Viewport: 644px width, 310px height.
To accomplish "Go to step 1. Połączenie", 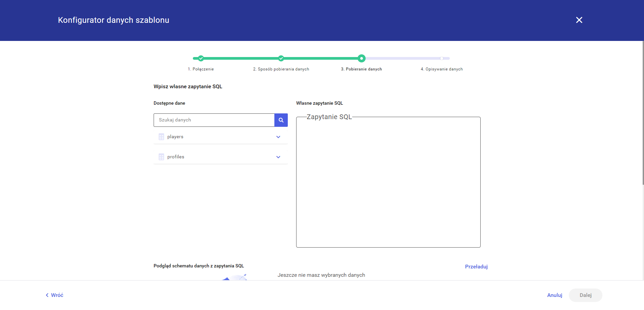I will click(201, 69).
